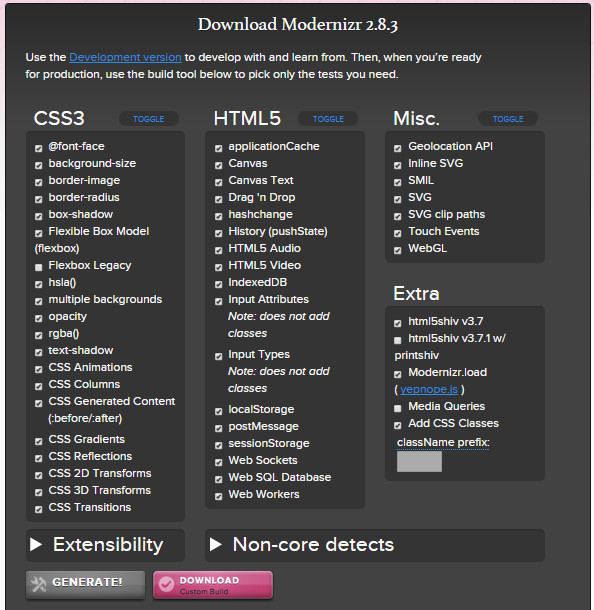Uncheck the CSS Generated Content checkbox
This screenshot has width=594, height=610.
pyautogui.click(x=39, y=403)
